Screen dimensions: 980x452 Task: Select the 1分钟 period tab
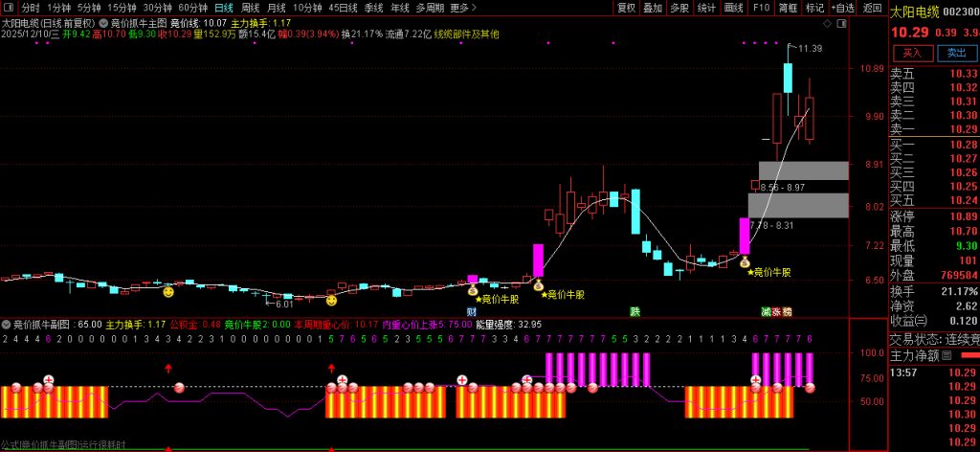point(58,8)
